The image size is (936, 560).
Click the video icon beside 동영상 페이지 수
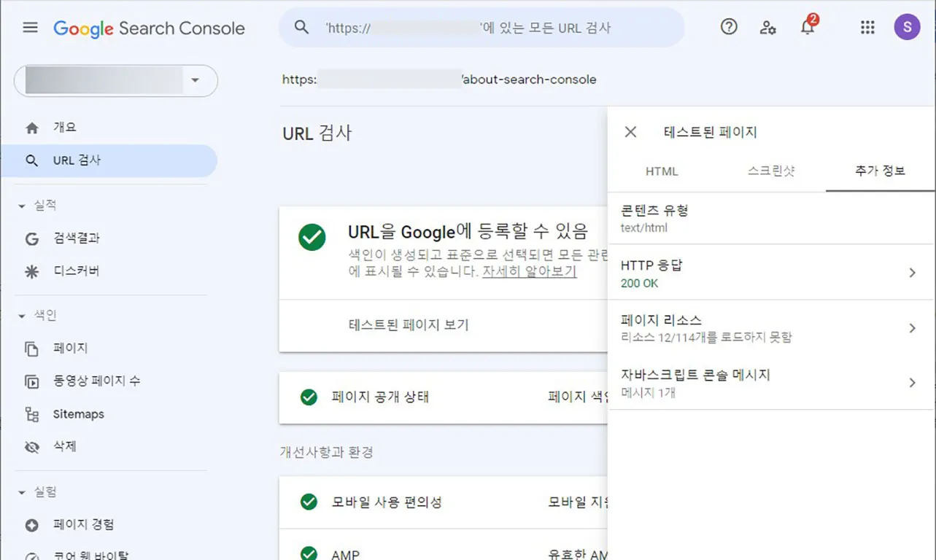pyautogui.click(x=31, y=381)
